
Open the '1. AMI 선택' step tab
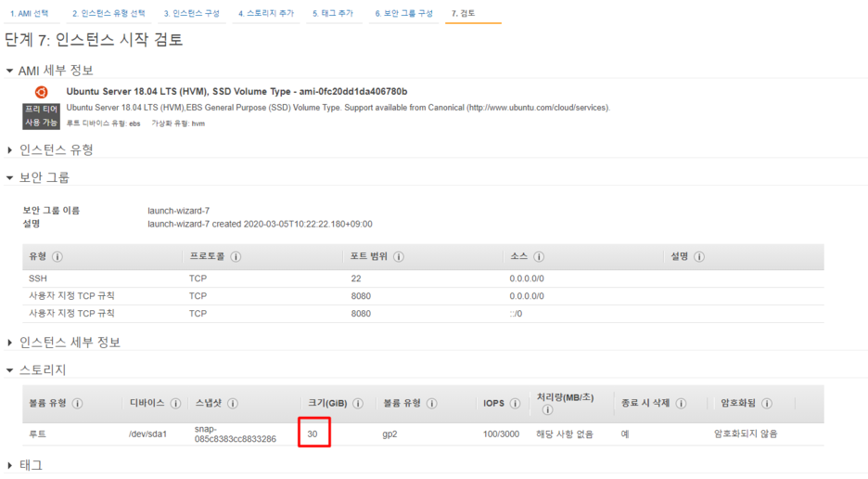[x=30, y=13]
